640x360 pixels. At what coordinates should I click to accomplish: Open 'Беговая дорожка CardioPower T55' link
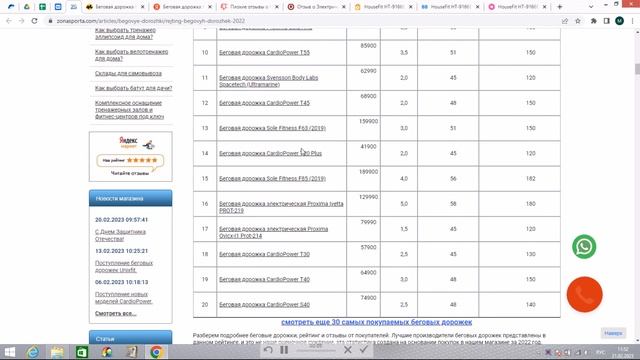click(264, 53)
